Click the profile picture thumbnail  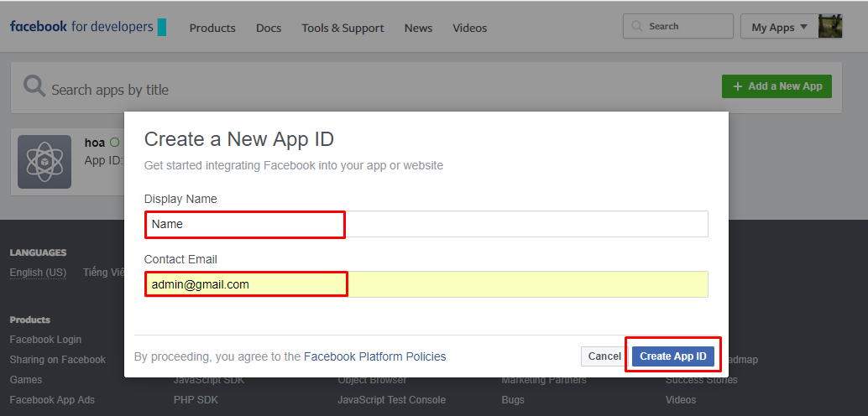(830, 26)
